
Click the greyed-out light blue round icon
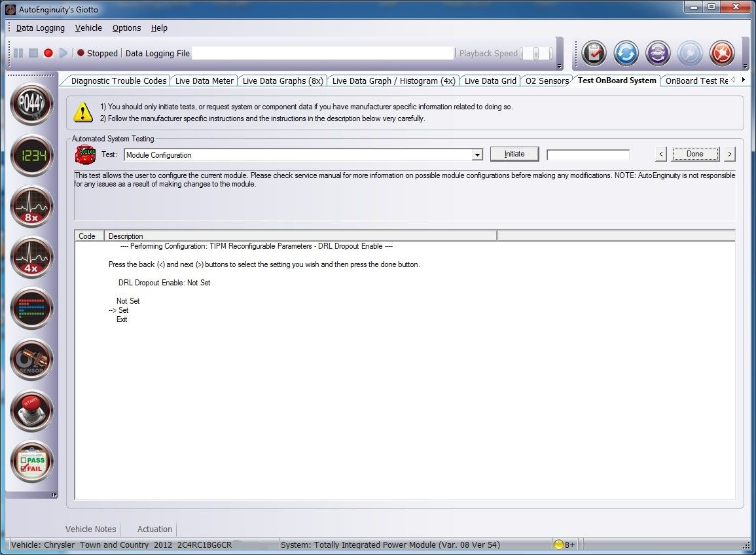[x=690, y=53]
